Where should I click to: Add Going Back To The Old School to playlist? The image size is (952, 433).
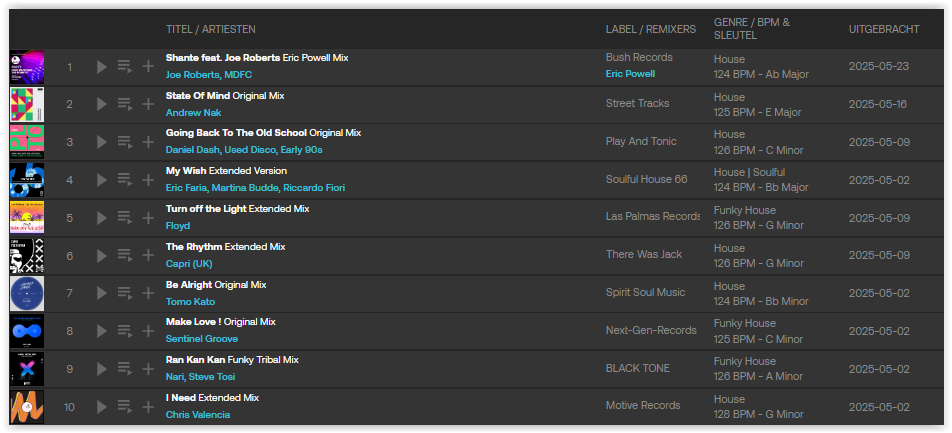click(x=148, y=142)
